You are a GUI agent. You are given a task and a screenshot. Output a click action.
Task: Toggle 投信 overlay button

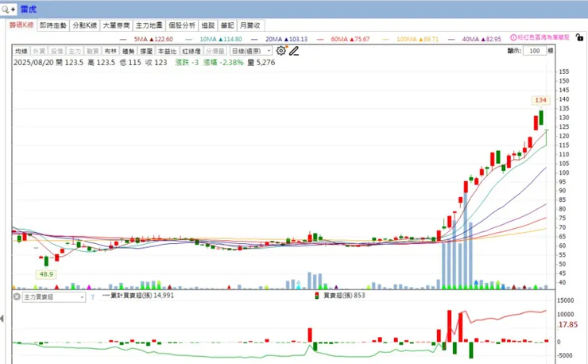coord(57,51)
